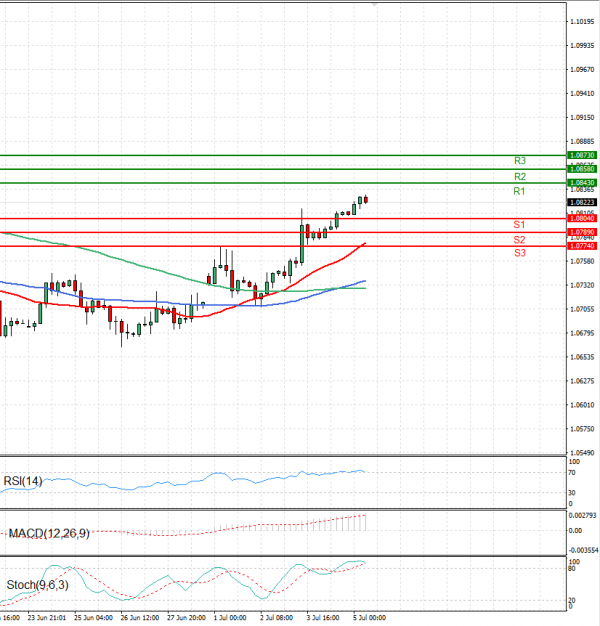Select the 1.08430 green price tag
Viewport: 600px width, 626px height.
click(583, 183)
